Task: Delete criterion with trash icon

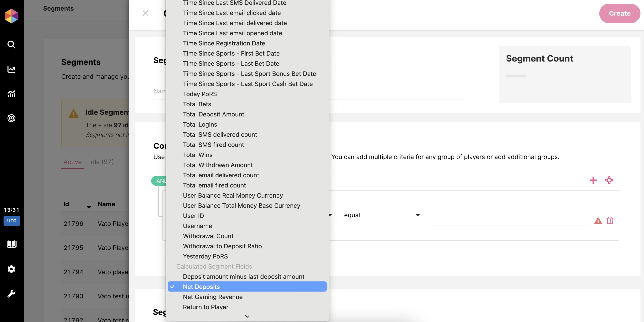Action: (x=609, y=220)
